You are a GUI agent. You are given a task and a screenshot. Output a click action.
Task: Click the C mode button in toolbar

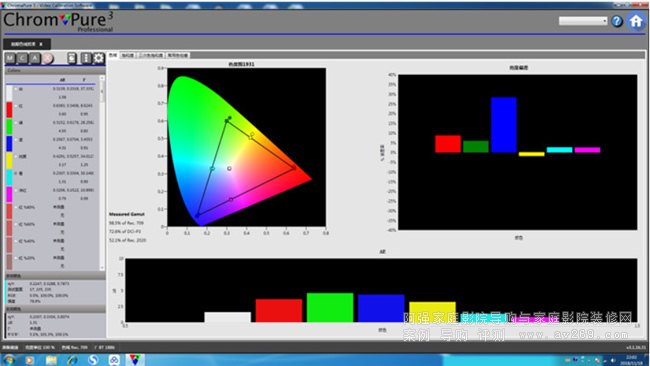pyautogui.click(x=22, y=58)
